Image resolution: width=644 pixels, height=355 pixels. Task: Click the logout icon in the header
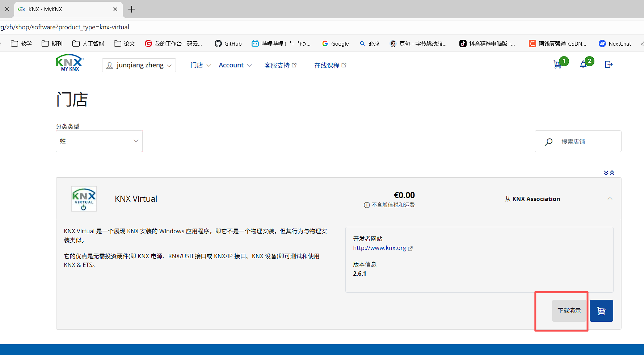click(x=609, y=64)
